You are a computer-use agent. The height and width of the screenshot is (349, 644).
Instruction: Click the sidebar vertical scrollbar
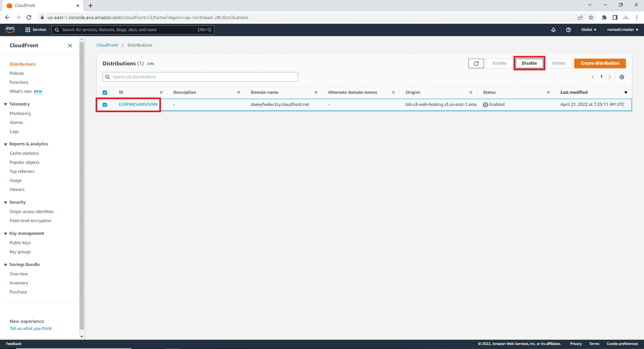click(82, 186)
